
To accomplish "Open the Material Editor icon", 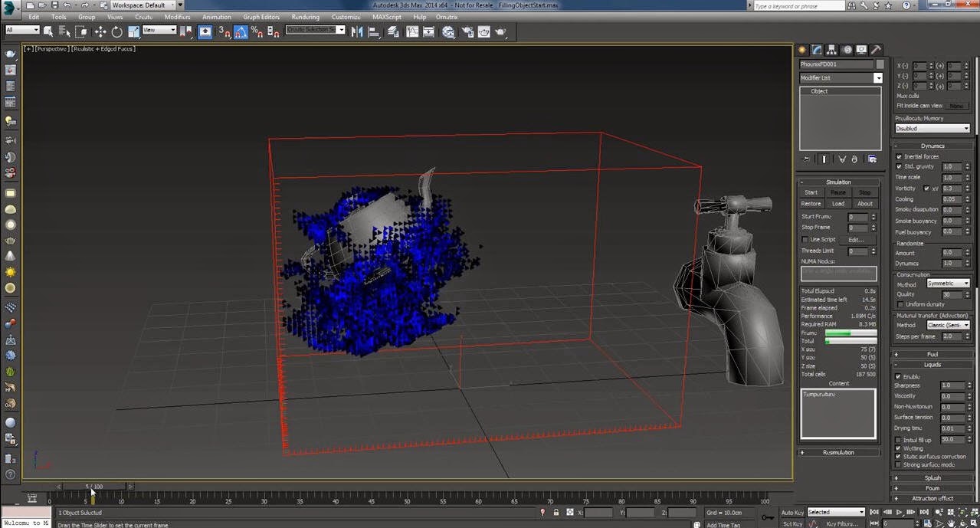I will [448, 31].
